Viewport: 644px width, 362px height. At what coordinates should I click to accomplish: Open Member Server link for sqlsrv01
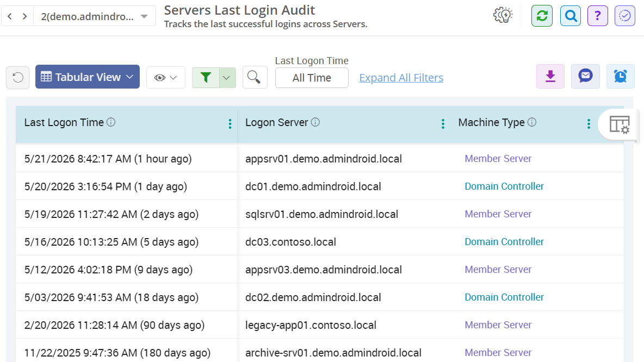coord(498,214)
